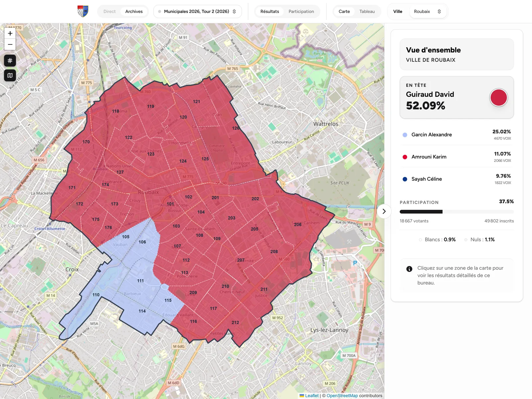Toggle the bureau numbers hash button
532x399 pixels.
point(10,61)
